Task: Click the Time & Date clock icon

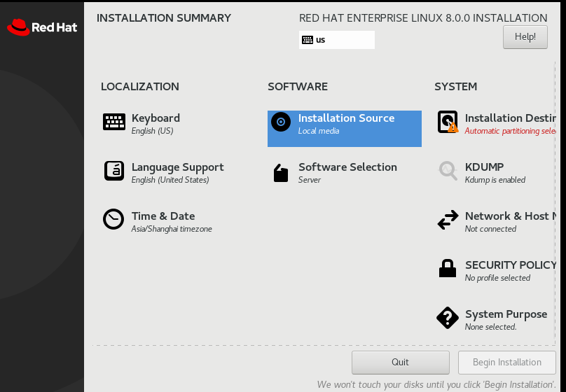Action: click(113, 219)
